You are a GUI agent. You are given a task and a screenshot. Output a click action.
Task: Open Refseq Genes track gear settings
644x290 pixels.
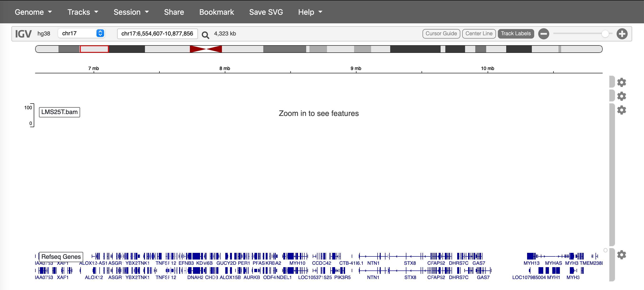(621, 255)
